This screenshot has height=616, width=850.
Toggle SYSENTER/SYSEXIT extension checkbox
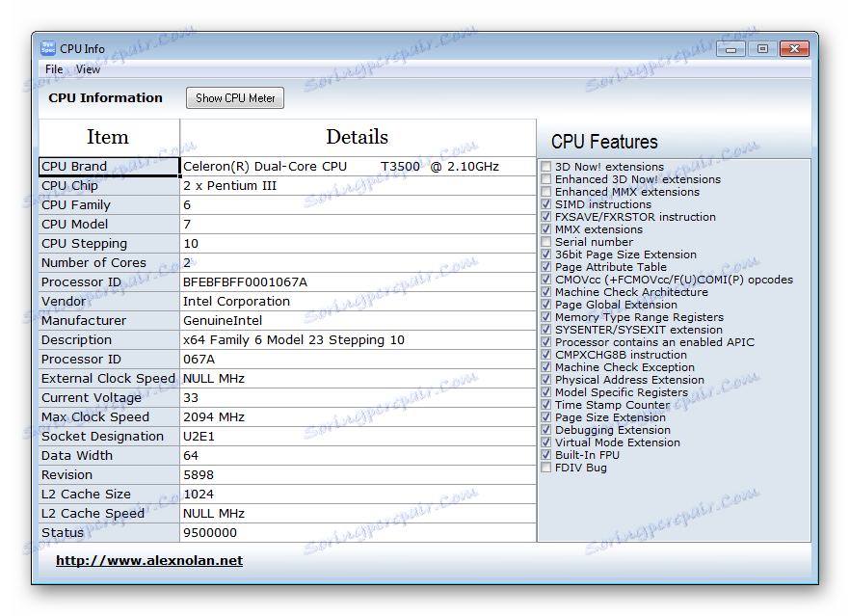pos(545,329)
